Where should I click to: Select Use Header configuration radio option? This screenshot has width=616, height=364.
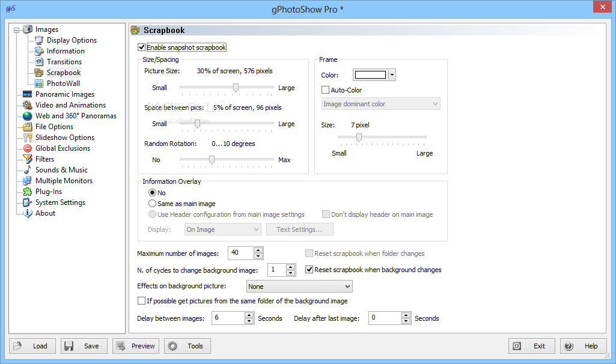pos(152,214)
